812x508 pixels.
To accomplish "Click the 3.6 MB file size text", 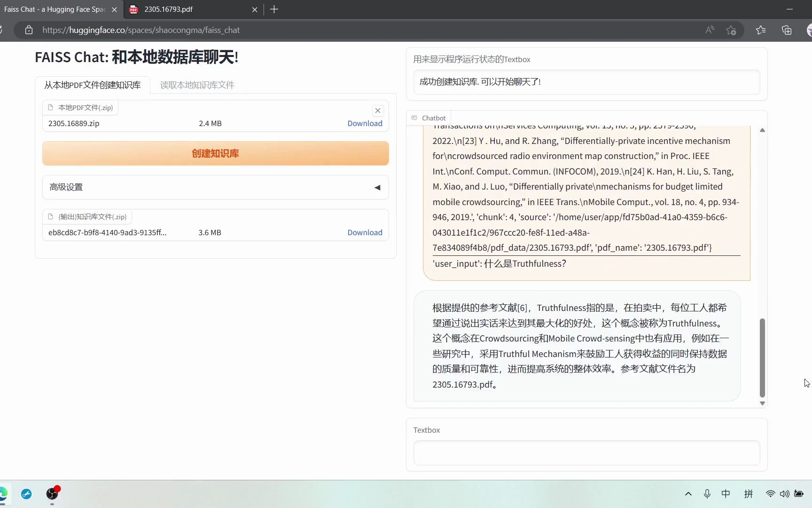I will coord(210,232).
